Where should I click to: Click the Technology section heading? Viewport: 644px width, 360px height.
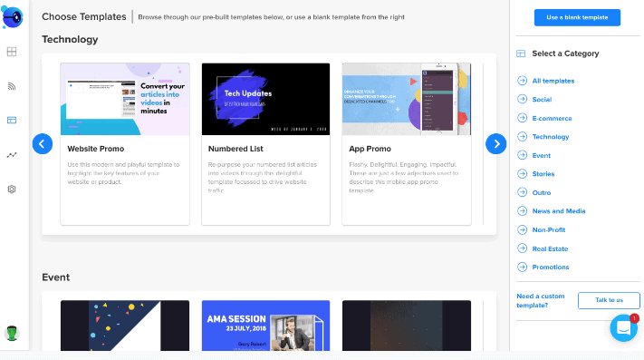[70, 40]
